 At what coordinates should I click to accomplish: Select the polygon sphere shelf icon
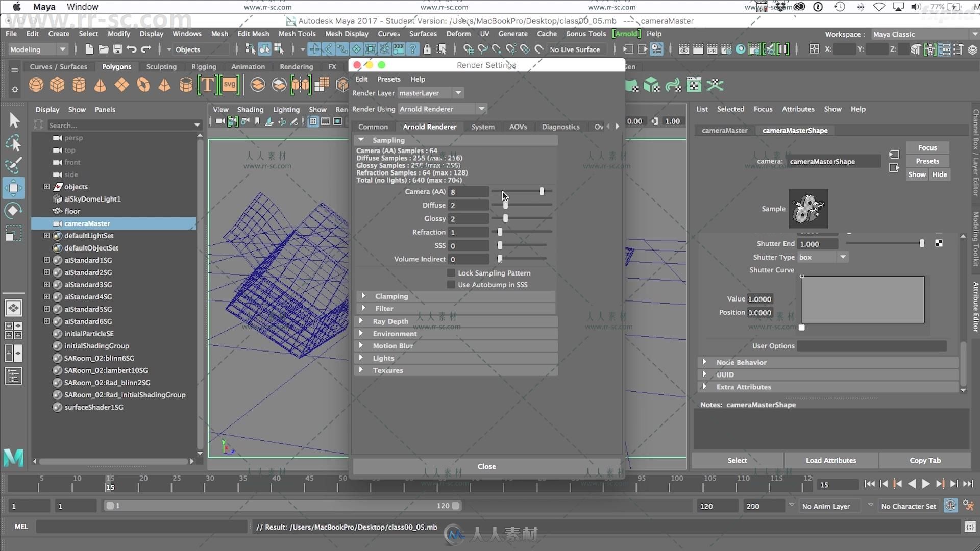coord(36,85)
